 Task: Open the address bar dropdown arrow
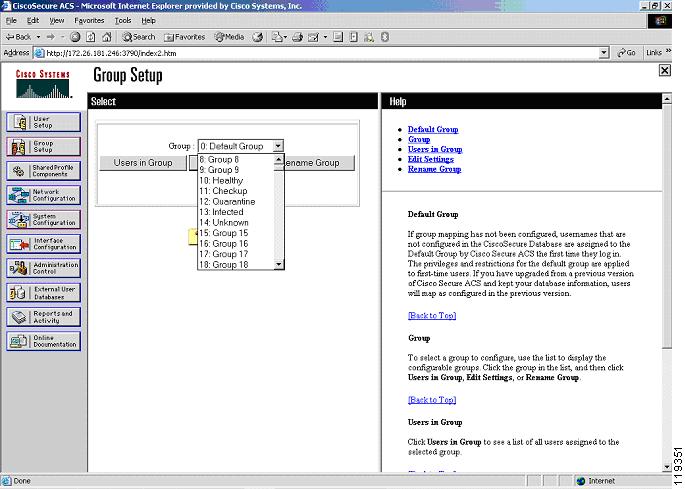tap(603, 53)
